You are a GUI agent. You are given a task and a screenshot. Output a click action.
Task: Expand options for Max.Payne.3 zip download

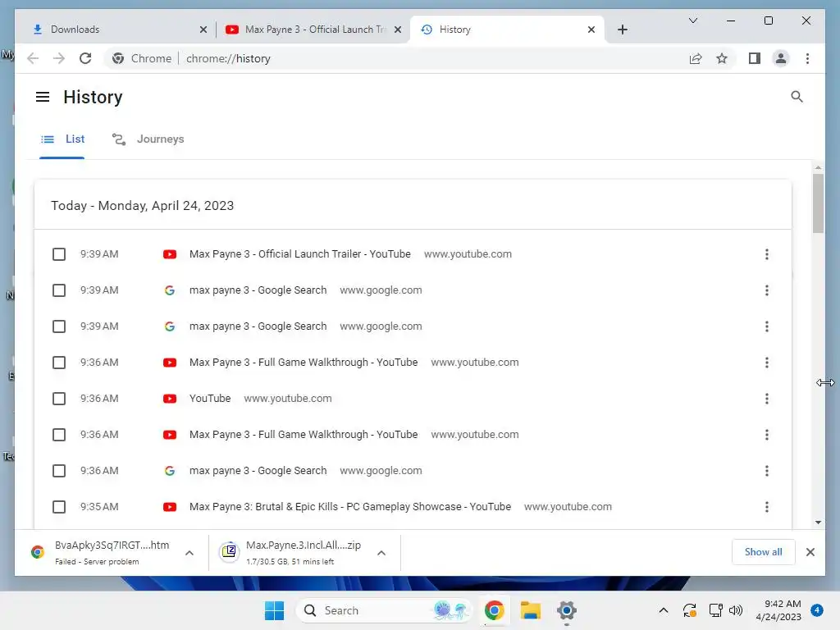point(381,553)
